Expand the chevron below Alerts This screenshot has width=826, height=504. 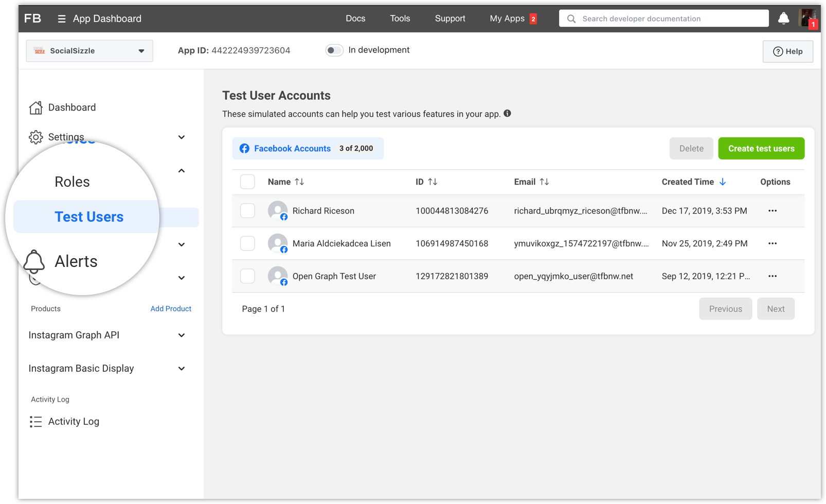[182, 278]
